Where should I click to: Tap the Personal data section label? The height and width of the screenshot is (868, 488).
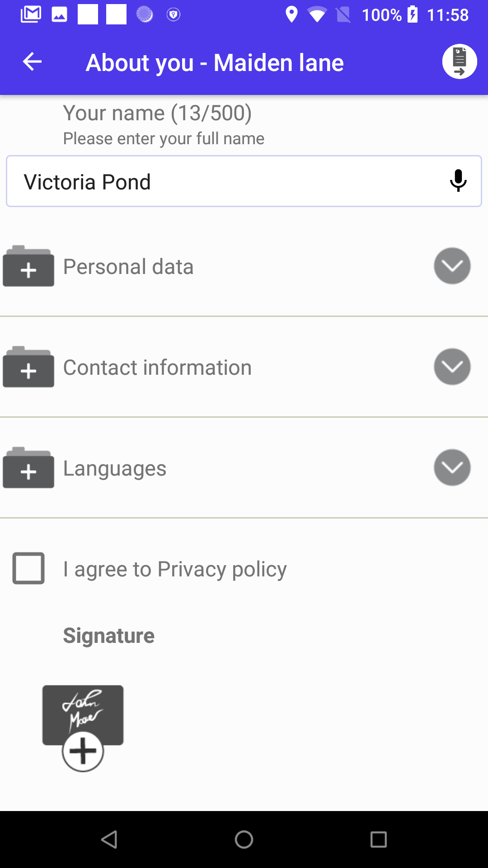tap(128, 267)
